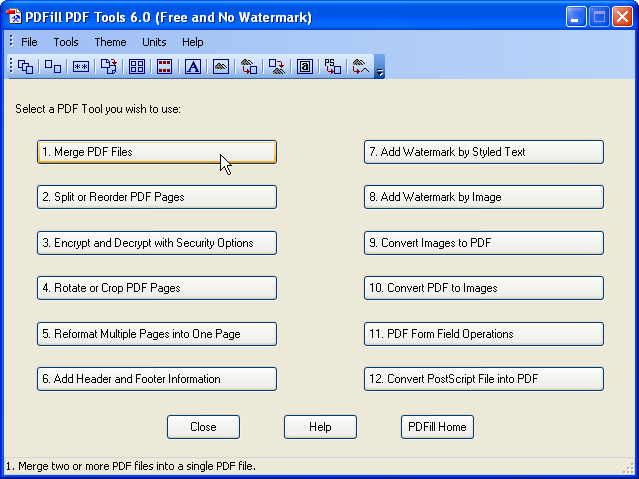This screenshot has height=479, width=639.
Task: Select 10. Convert PDF to Images
Action: pos(484,288)
